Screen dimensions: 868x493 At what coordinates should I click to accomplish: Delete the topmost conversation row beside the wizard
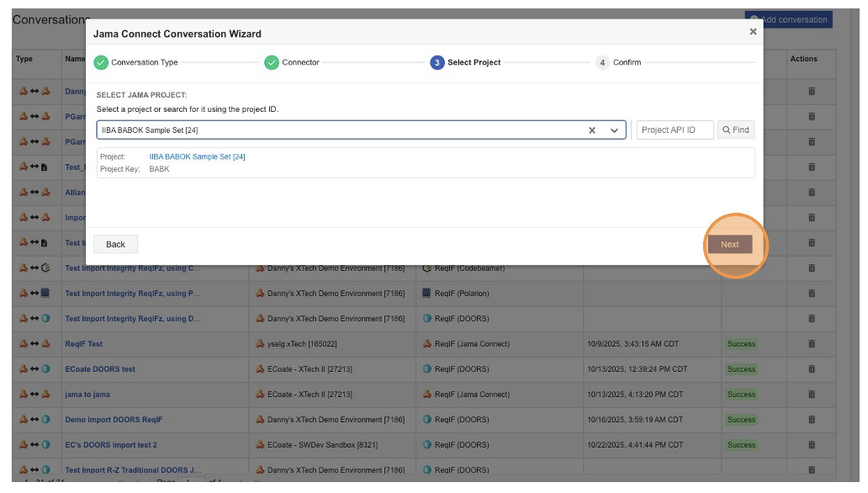tap(812, 92)
